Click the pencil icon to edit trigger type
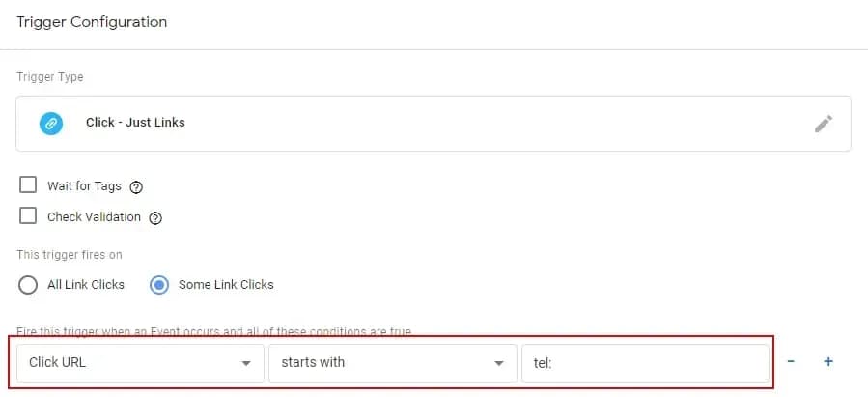Image resolution: width=868 pixels, height=397 pixels. (x=823, y=124)
